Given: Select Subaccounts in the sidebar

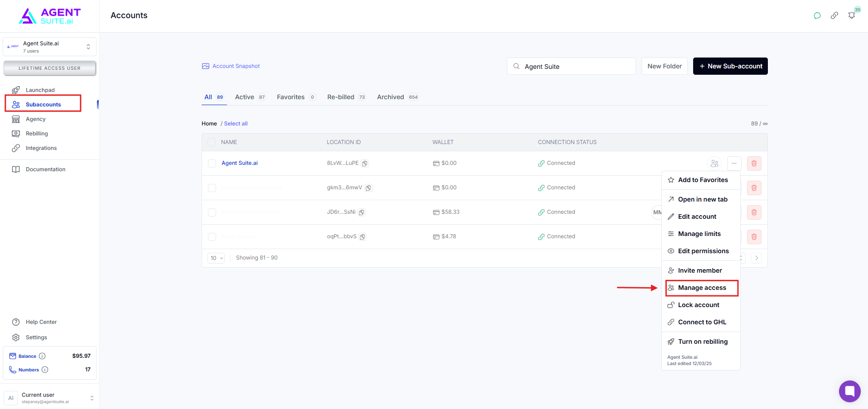Looking at the screenshot, I should pos(43,105).
